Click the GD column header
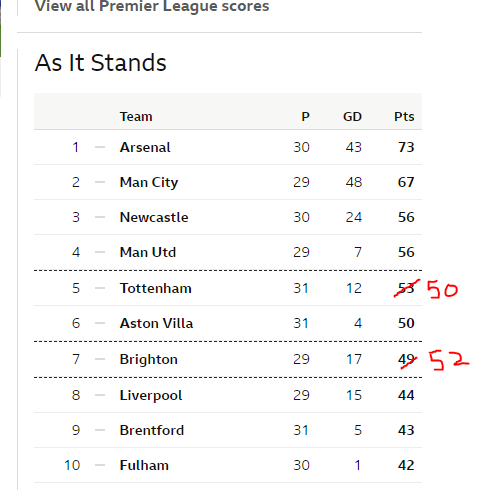492x490 pixels. click(352, 117)
